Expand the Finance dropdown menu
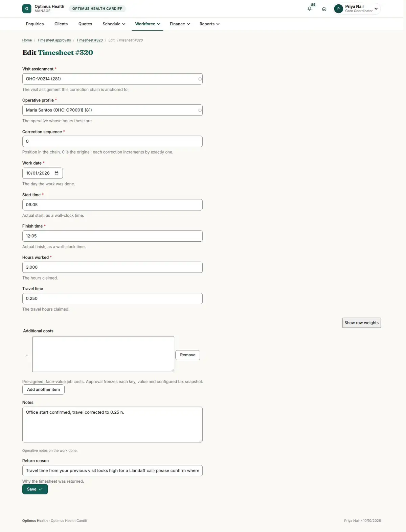Viewport: 406px width, 532px height. click(180, 24)
